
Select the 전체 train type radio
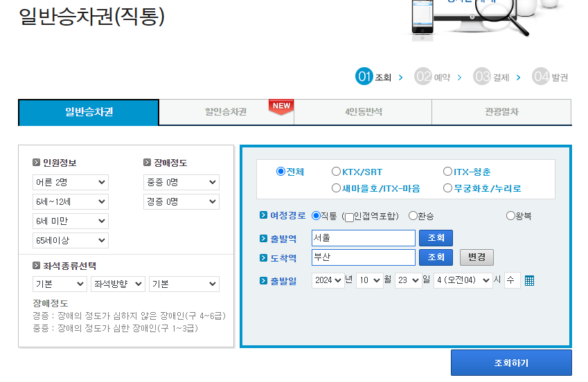[280, 172]
